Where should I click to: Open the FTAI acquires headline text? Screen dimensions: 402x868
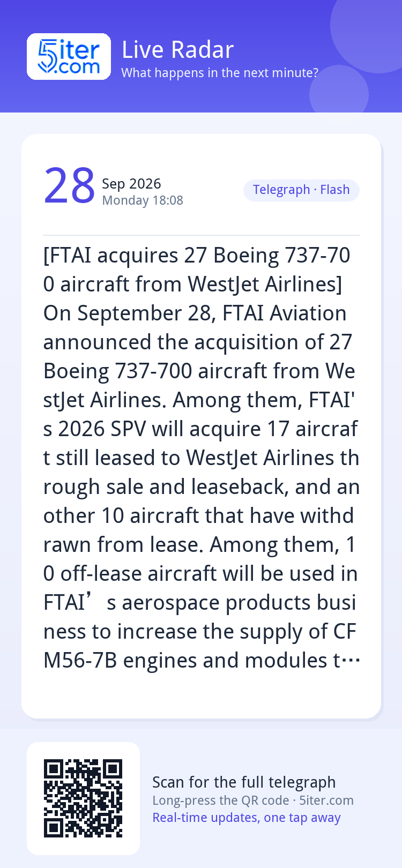click(x=197, y=270)
